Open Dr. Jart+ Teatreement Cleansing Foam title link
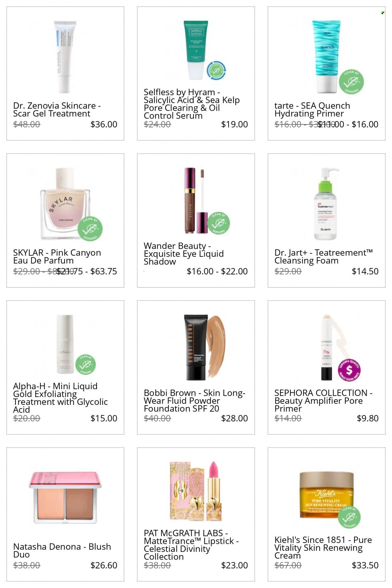 [x=323, y=257]
